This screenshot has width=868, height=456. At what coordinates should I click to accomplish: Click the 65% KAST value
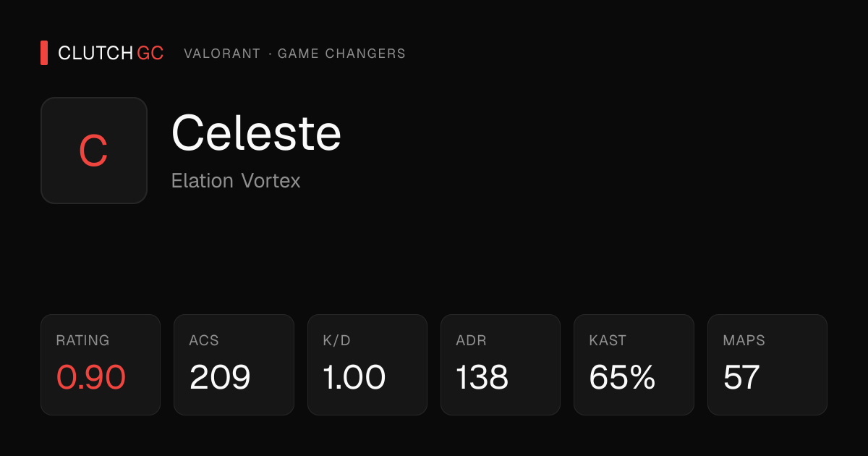coord(623,378)
